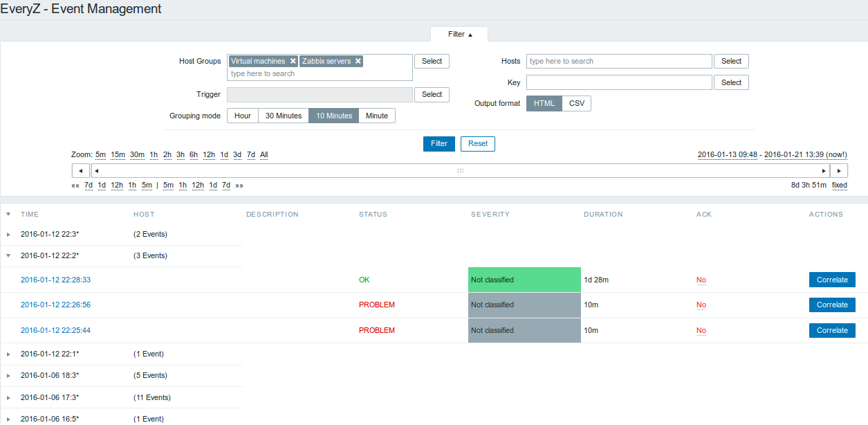Open event 2016-01-12 22:25:44
868x425 pixels.
point(55,331)
